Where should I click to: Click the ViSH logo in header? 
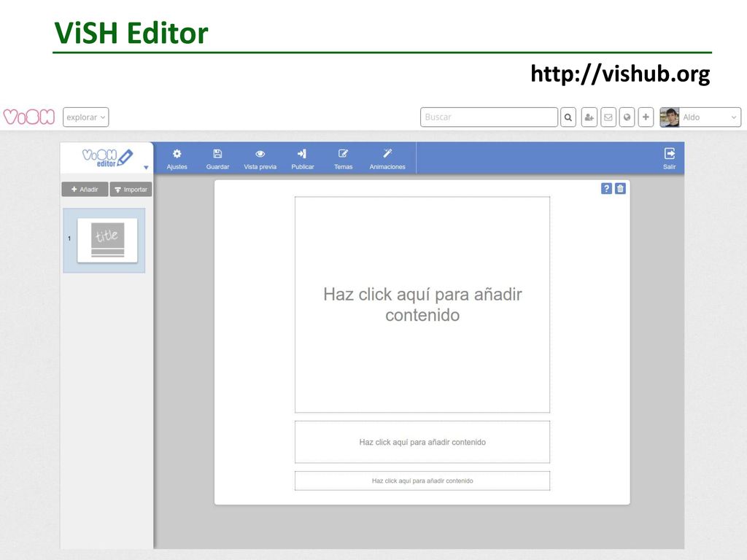[29, 117]
